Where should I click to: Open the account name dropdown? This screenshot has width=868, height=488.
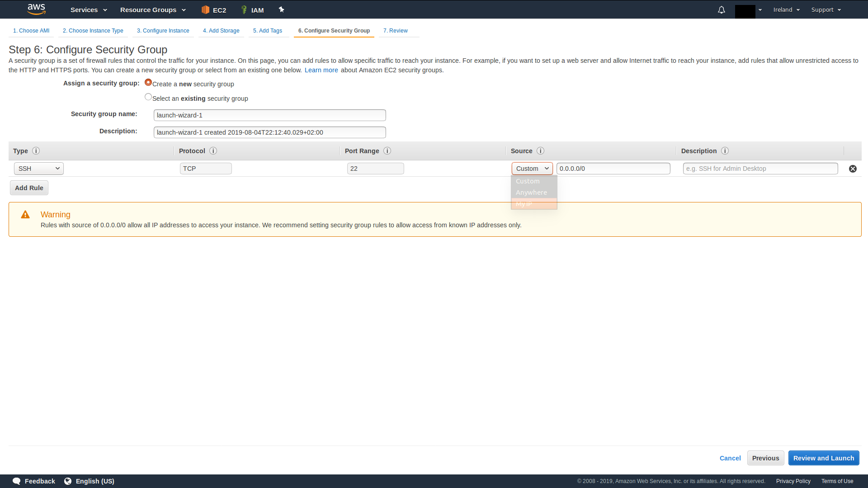tap(749, 10)
